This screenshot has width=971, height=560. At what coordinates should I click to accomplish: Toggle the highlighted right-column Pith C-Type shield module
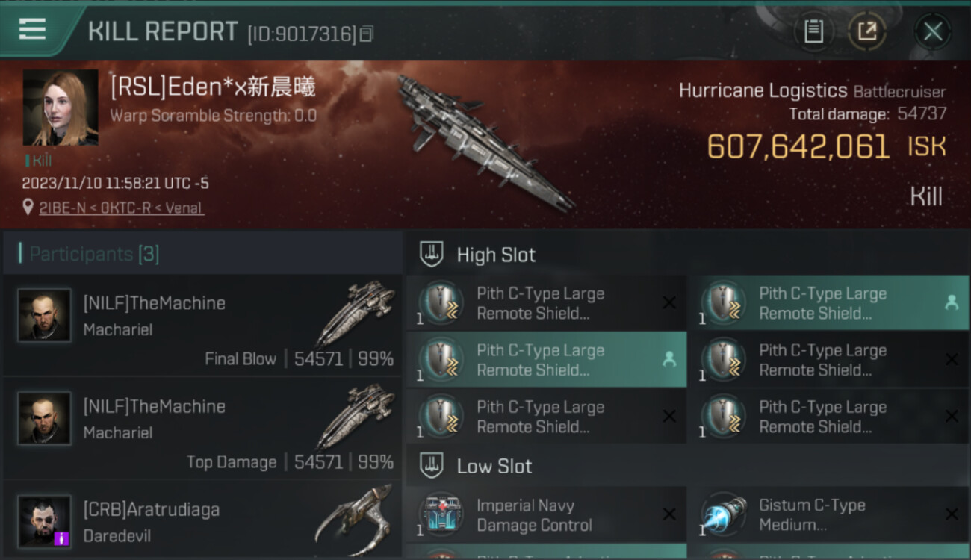tap(828, 303)
